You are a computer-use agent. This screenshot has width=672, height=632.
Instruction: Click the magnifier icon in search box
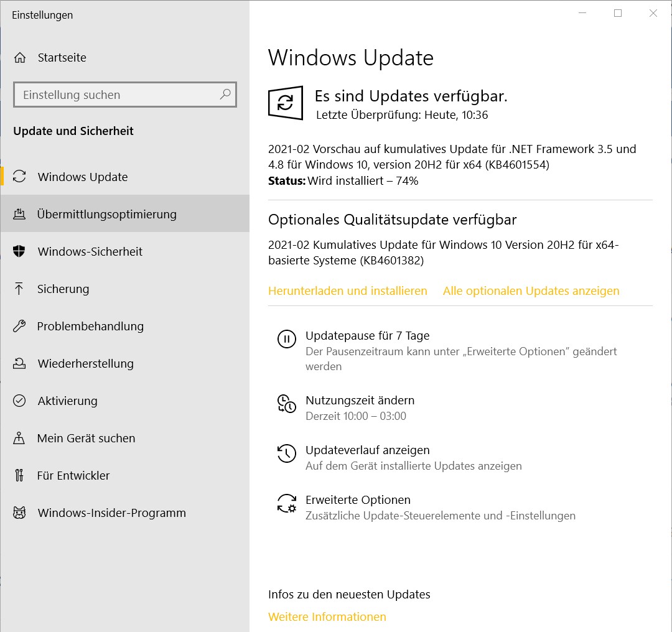point(225,95)
